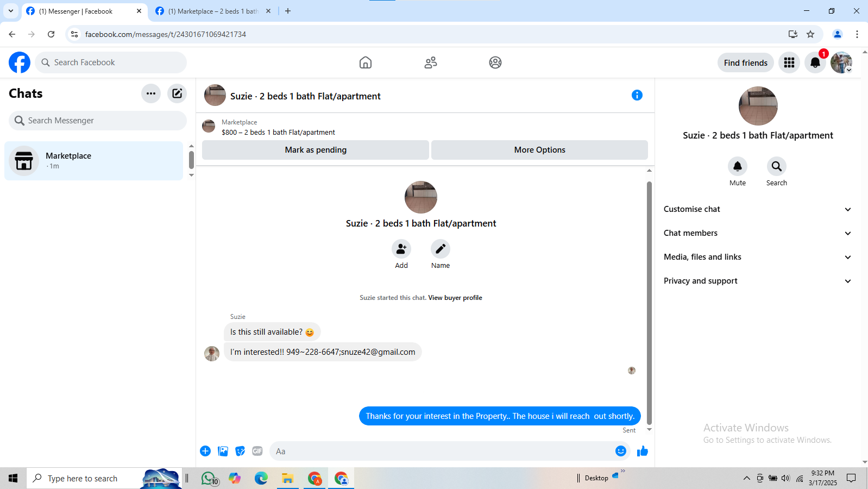Image resolution: width=868 pixels, height=489 pixels.
Task: Open the Windows Start menu
Action: [x=13, y=478]
